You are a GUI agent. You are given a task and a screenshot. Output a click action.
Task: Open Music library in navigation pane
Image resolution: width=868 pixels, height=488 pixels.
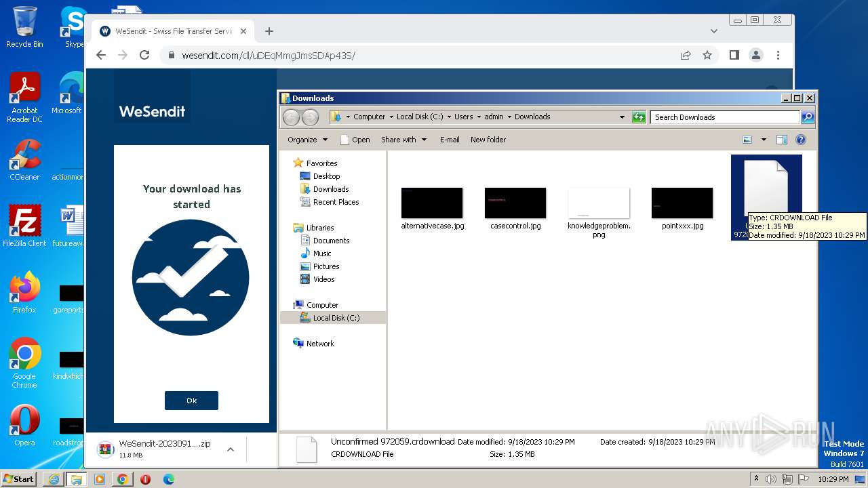coord(316,253)
